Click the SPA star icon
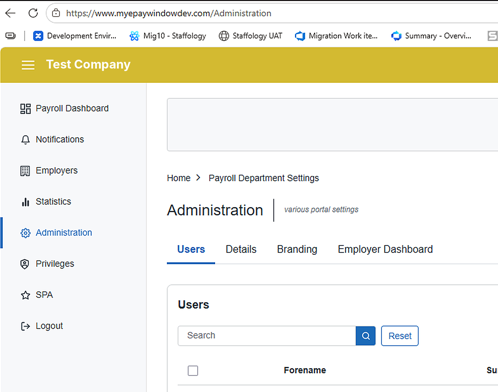Viewport: 498px width, 392px height. click(25, 295)
